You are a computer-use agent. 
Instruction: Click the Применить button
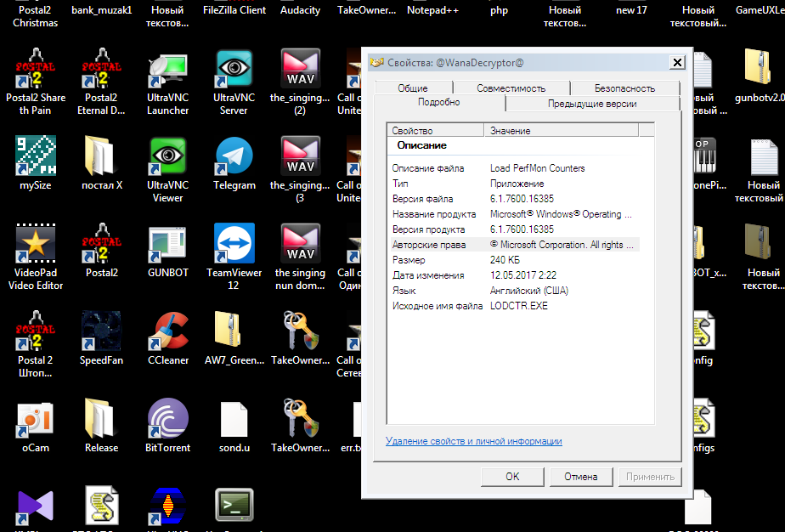tap(650, 477)
